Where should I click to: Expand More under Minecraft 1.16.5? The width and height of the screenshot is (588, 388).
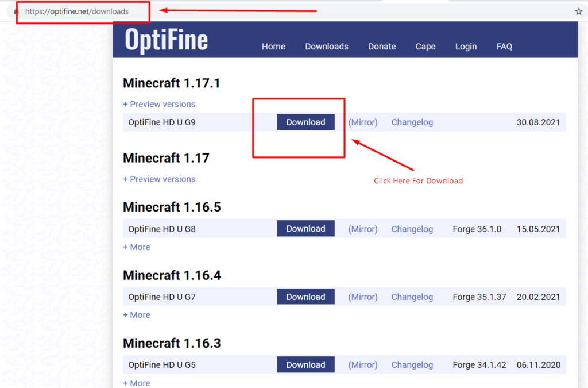(x=137, y=247)
